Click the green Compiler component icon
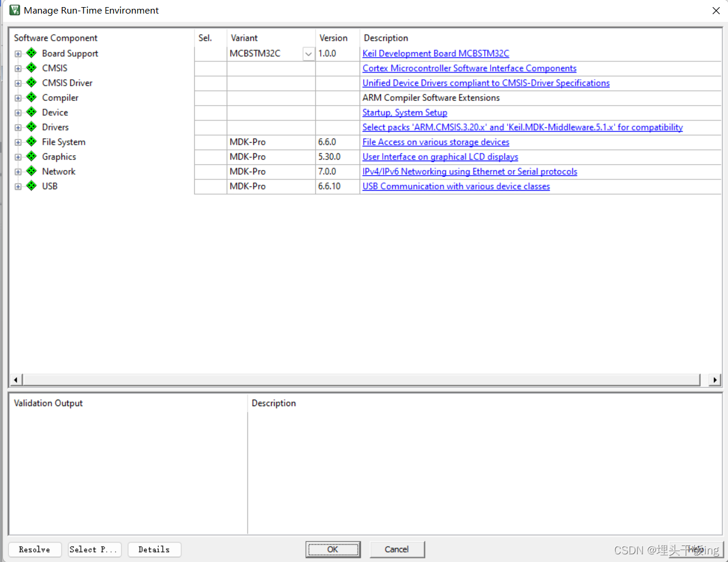 tap(31, 97)
